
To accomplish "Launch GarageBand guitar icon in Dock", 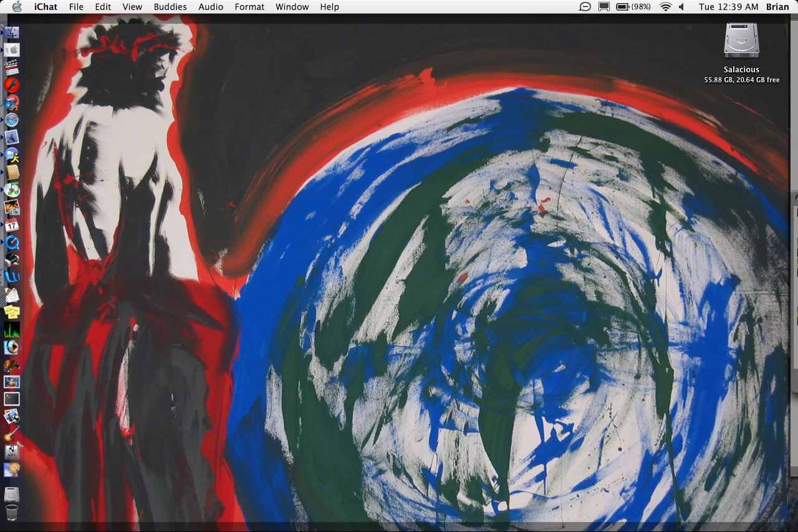I will [x=12, y=434].
